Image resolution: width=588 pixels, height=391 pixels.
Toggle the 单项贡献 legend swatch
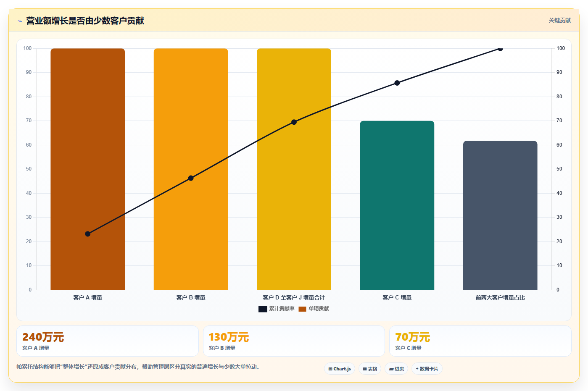tap(302, 309)
